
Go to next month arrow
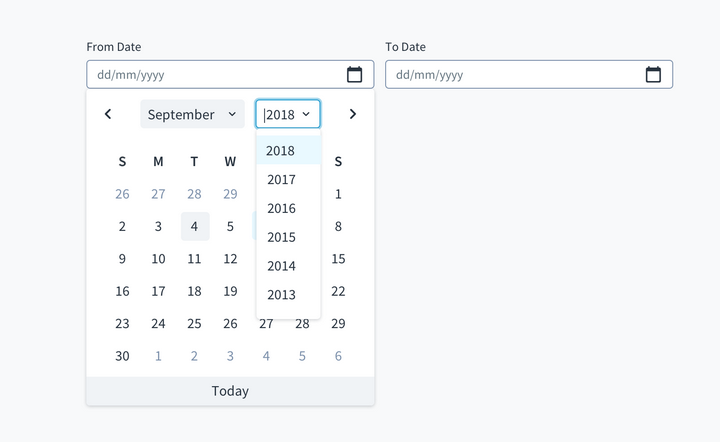click(x=352, y=114)
